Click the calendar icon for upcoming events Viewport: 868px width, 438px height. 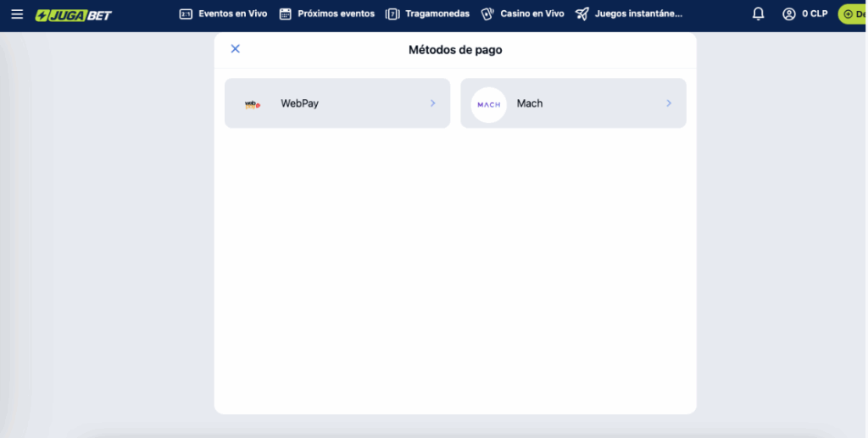coord(286,14)
